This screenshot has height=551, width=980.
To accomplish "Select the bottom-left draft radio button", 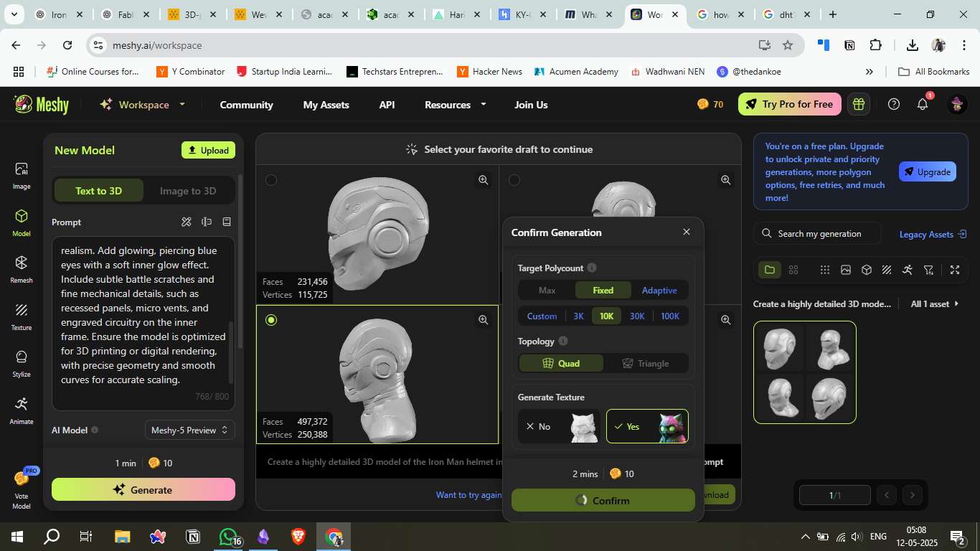I will point(271,320).
